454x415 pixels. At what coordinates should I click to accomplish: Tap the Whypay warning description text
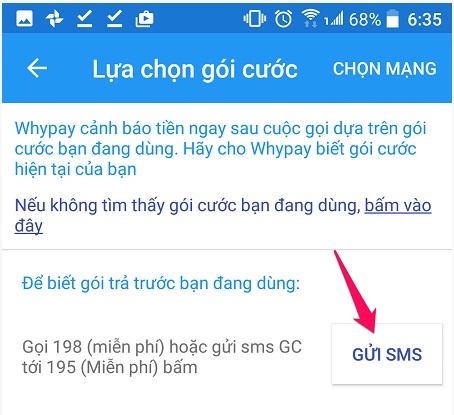220,149
